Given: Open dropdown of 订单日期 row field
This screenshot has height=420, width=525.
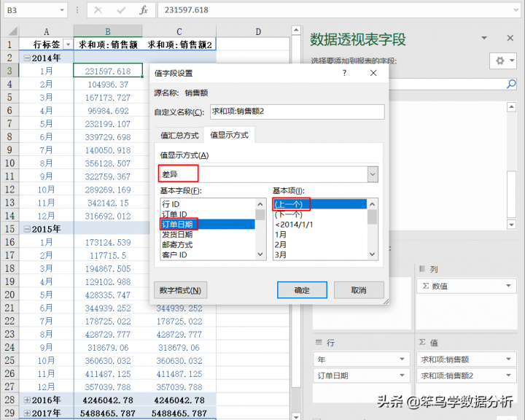Looking at the screenshot, I should tap(402, 375).
